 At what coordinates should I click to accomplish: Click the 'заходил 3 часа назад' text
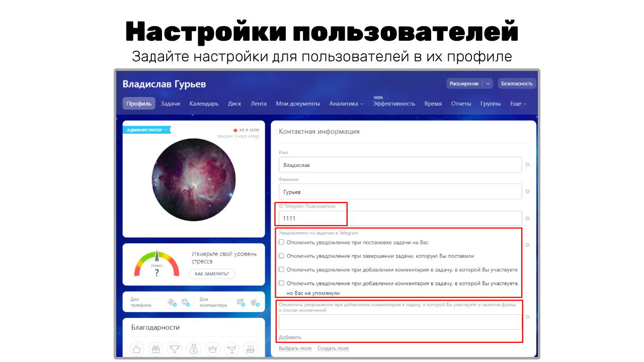pos(238,136)
